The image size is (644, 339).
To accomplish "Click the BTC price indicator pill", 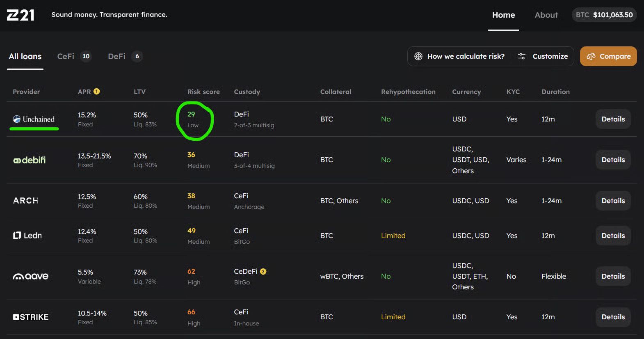I will pyautogui.click(x=604, y=15).
